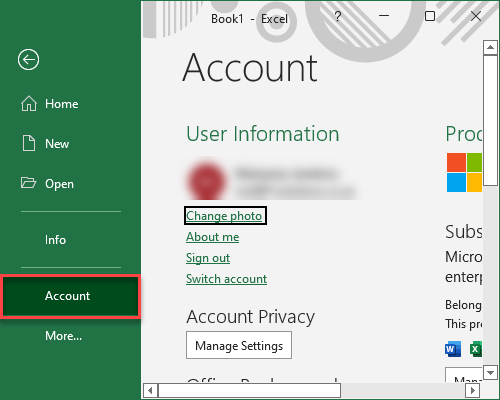
Task: Click the folder icon beside Open
Action: 28,183
